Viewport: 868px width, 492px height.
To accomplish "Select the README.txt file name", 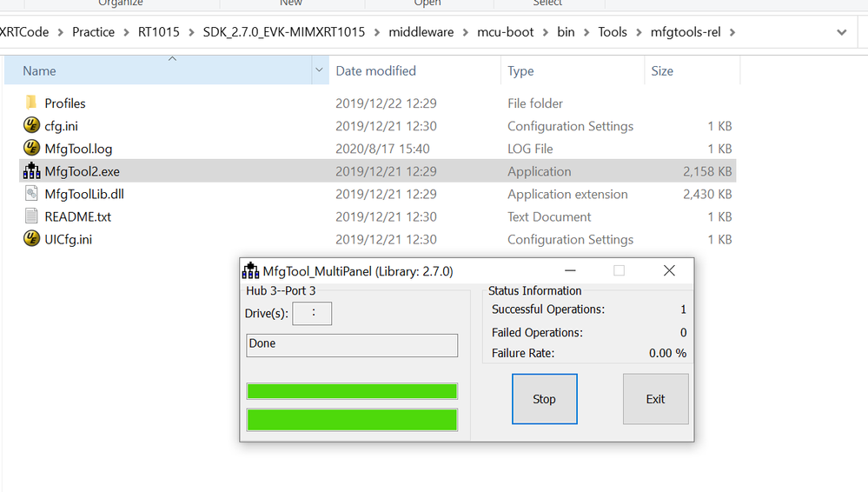I will pyautogui.click(x=77, y=217).
